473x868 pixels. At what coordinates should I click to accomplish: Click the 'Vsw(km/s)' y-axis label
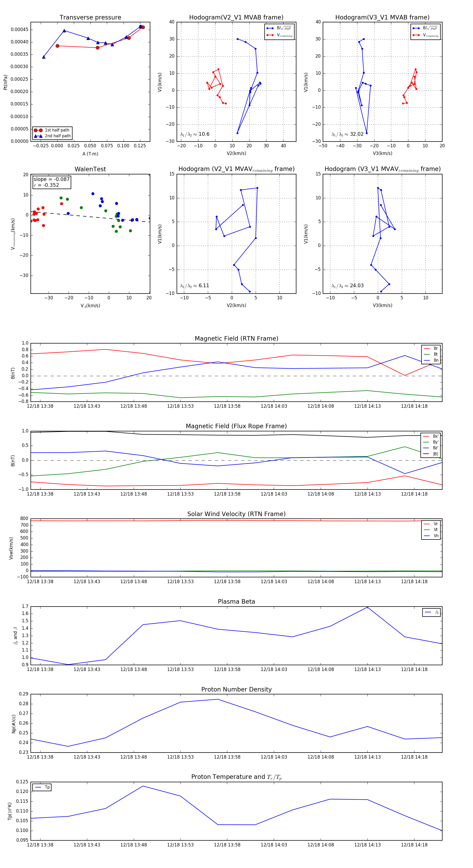[x=11, y=548]
